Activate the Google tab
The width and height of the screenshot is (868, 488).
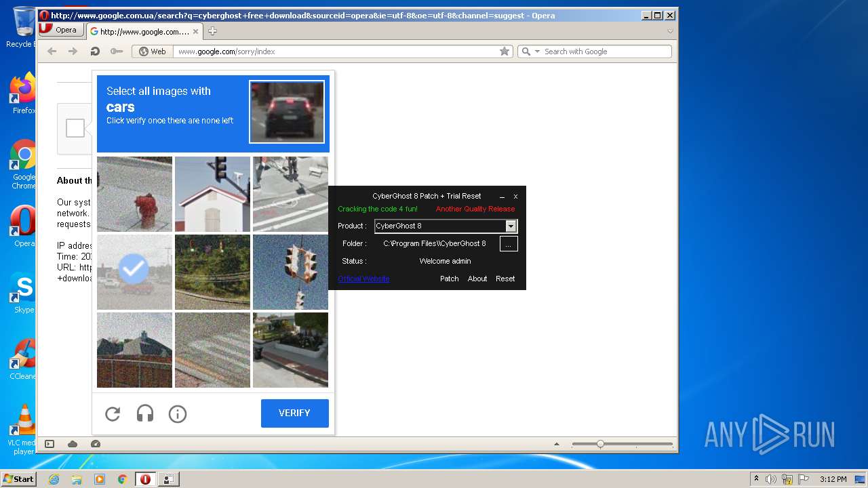tap(144, 31)
